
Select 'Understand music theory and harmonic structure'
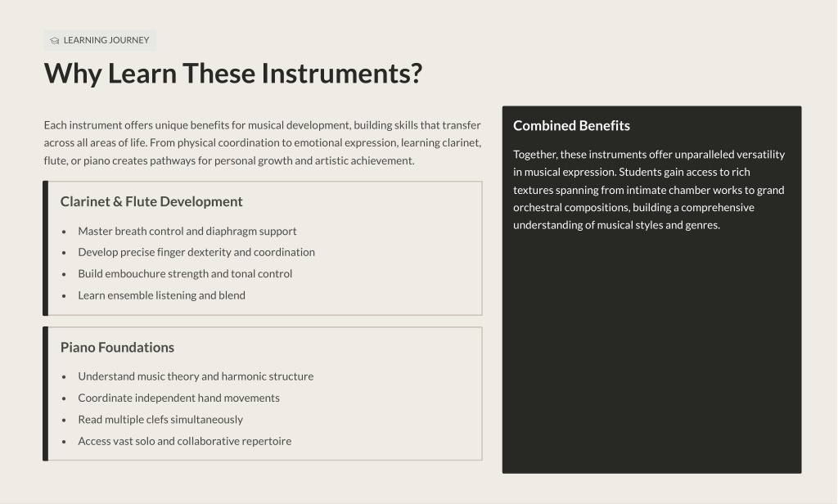(x=196, y=377)
